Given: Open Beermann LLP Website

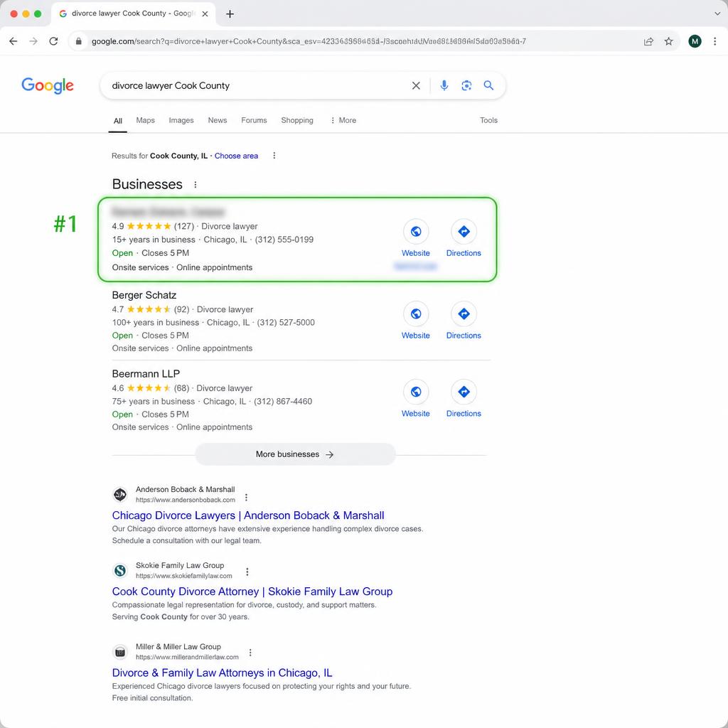Looking at the screenshot, I should click(x=415, y=399).
